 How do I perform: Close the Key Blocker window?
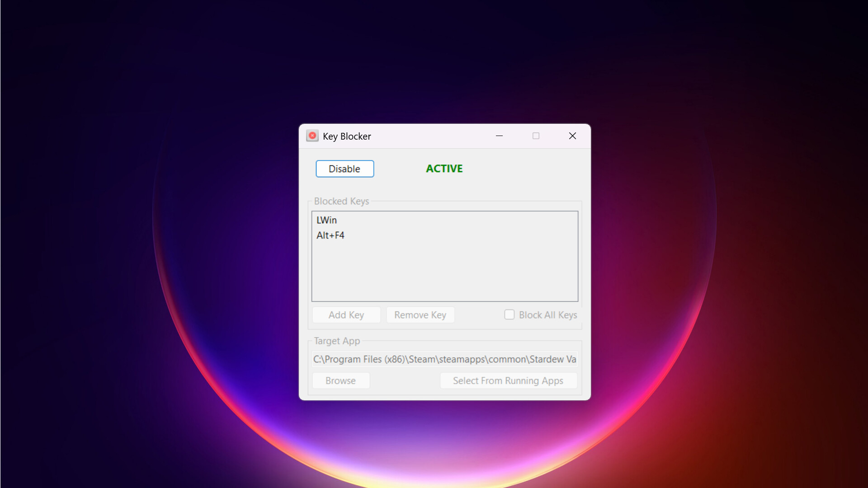(x=572, y=136)
